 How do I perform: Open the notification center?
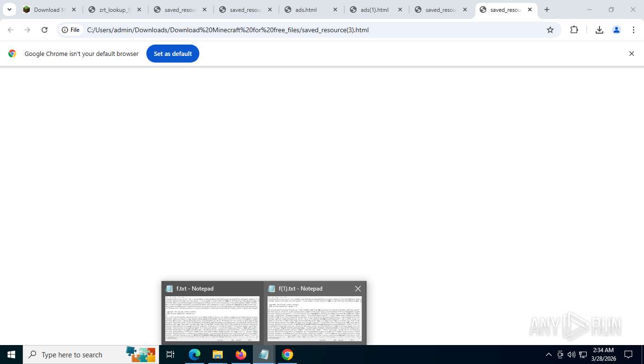point(628,355)
